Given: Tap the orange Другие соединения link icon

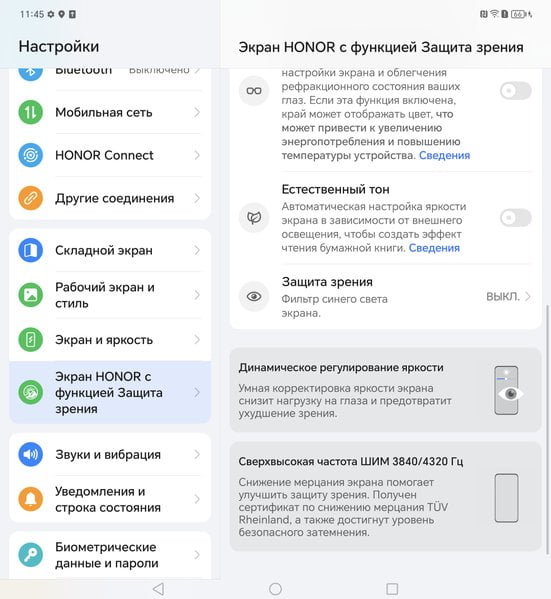Looking at the screenshot, I should coord(31,198).
